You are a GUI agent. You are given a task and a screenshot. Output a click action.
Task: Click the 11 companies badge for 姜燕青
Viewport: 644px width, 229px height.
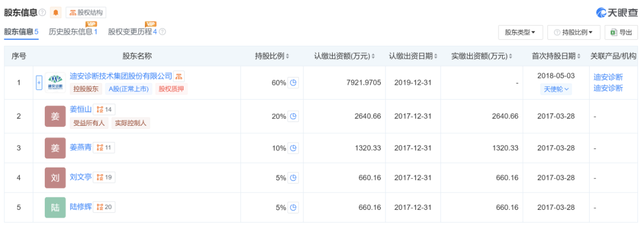pos(104,147)
